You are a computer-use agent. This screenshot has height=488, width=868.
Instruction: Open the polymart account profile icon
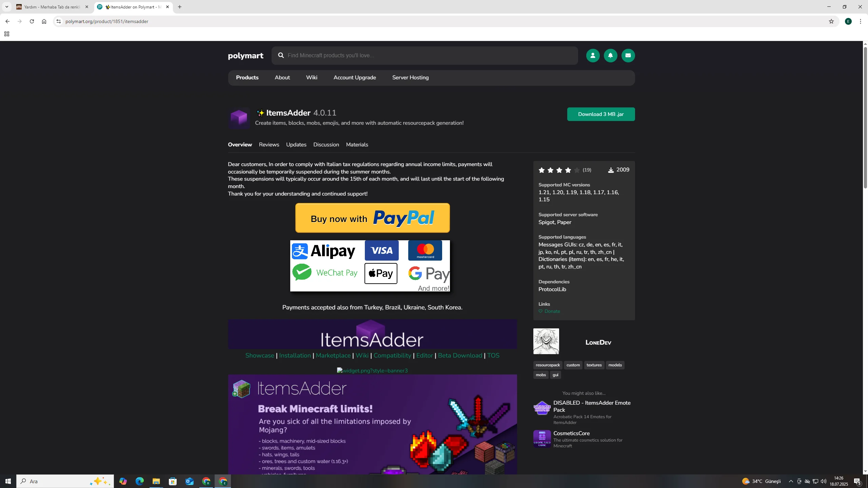click(x=593, y=56)
